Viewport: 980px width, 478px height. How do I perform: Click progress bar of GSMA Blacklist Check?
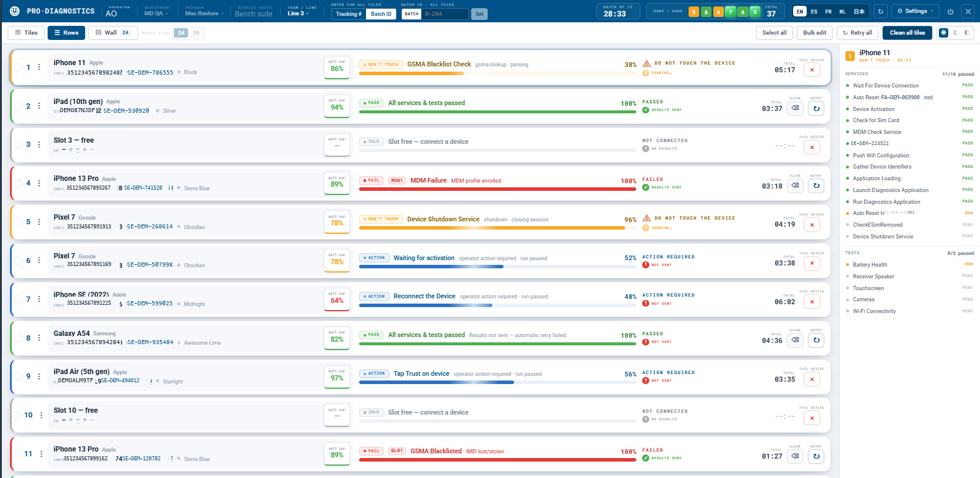[x=498, y=73]
